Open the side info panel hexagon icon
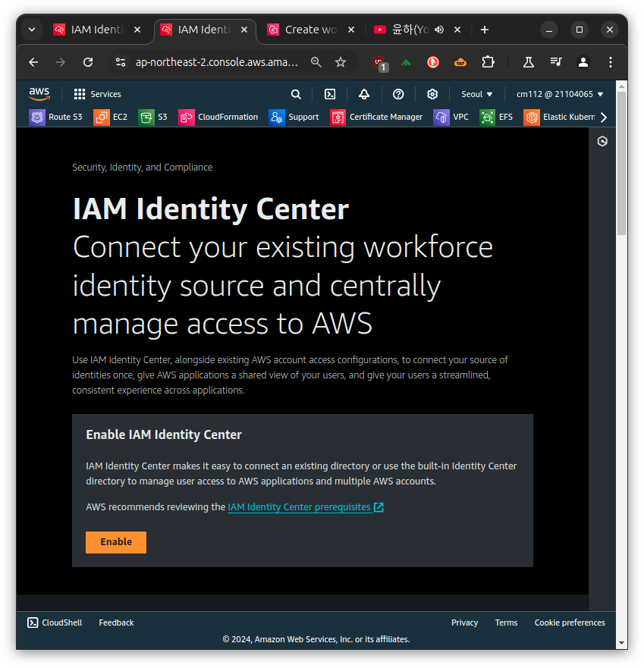 click(x=602, y=142)
